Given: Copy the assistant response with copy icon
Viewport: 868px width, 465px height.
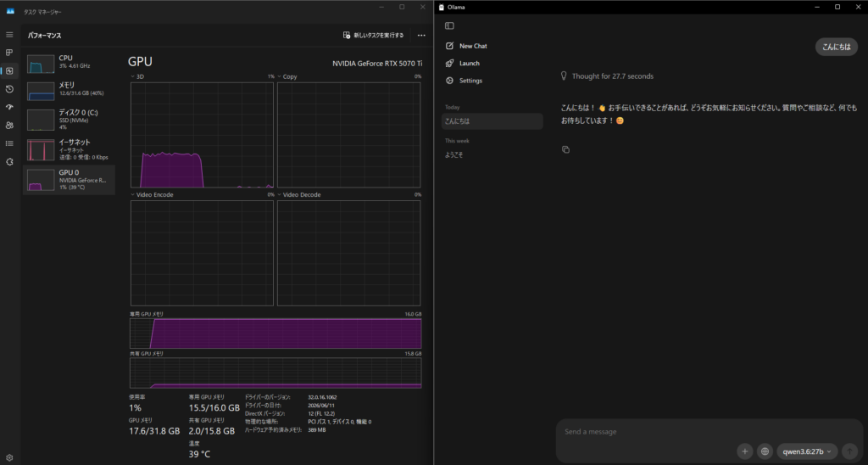Looking at the screenshot, I should 565,149.
